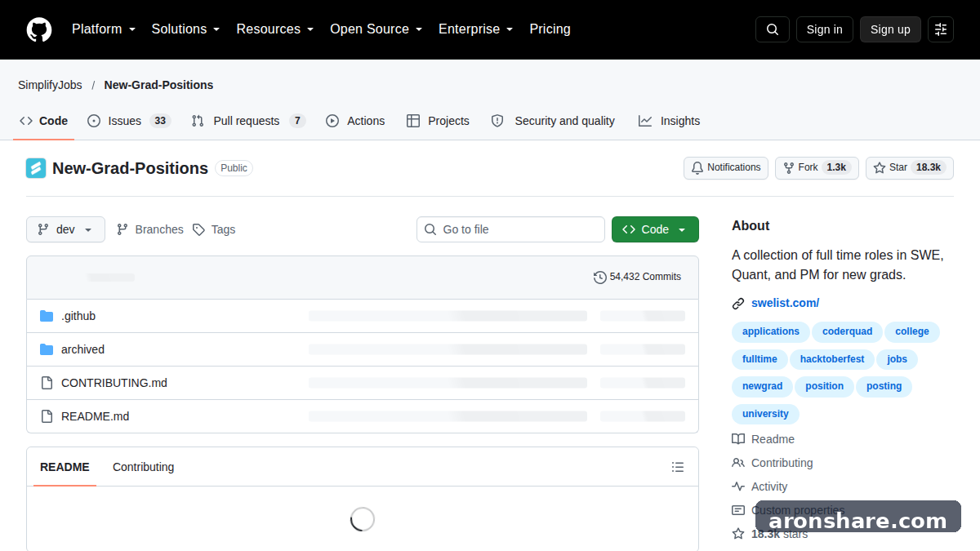
Task: Click the Sign up button
Action: [890, 29]
